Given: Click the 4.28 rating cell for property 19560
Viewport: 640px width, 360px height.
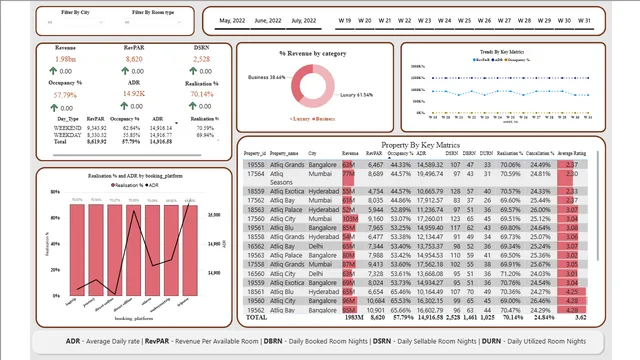Looking at the screenshot, I should 571,301.
